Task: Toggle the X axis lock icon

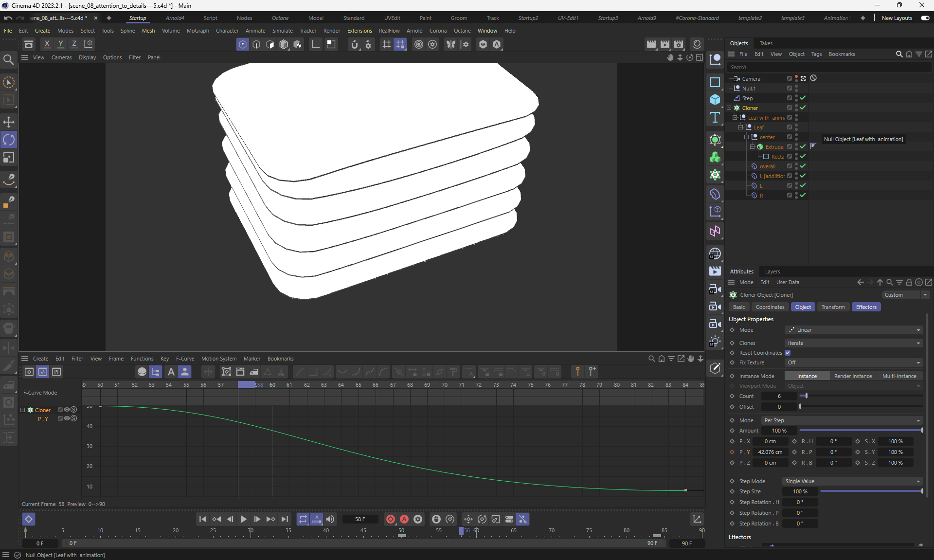Action: point(47,44)
